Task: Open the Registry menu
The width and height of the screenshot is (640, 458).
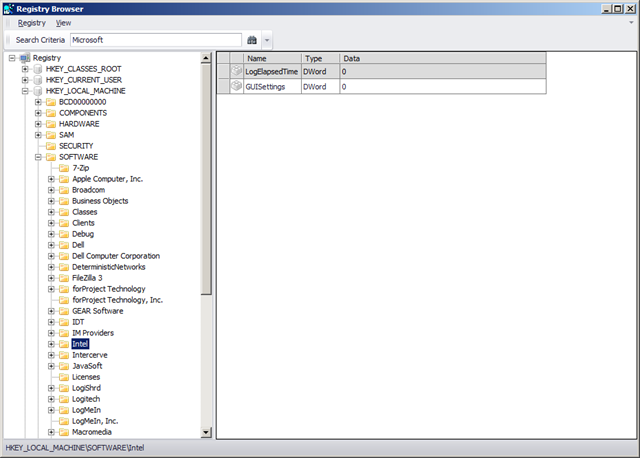Action: pos(31,23)
